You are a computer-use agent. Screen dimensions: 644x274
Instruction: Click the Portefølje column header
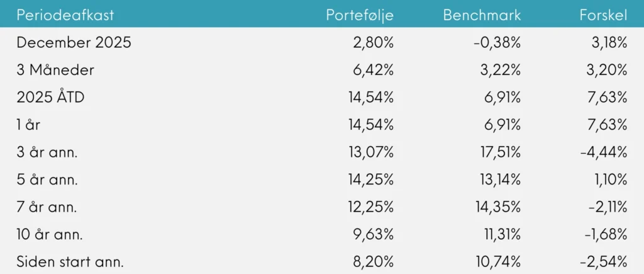(x=360, y=15)
